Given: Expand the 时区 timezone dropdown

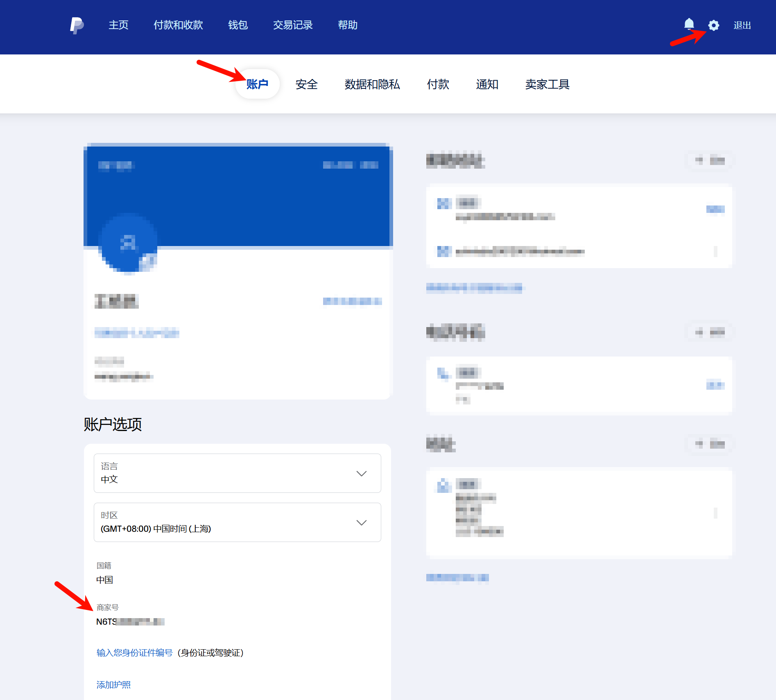Looking at the screenshot, I should 237,522.
